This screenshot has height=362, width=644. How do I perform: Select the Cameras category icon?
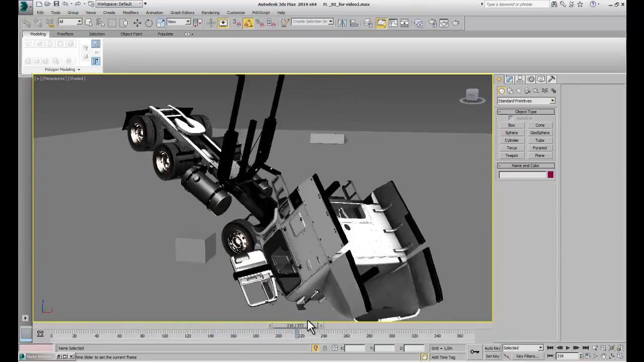pyautogui.click(x=527, y=90)
